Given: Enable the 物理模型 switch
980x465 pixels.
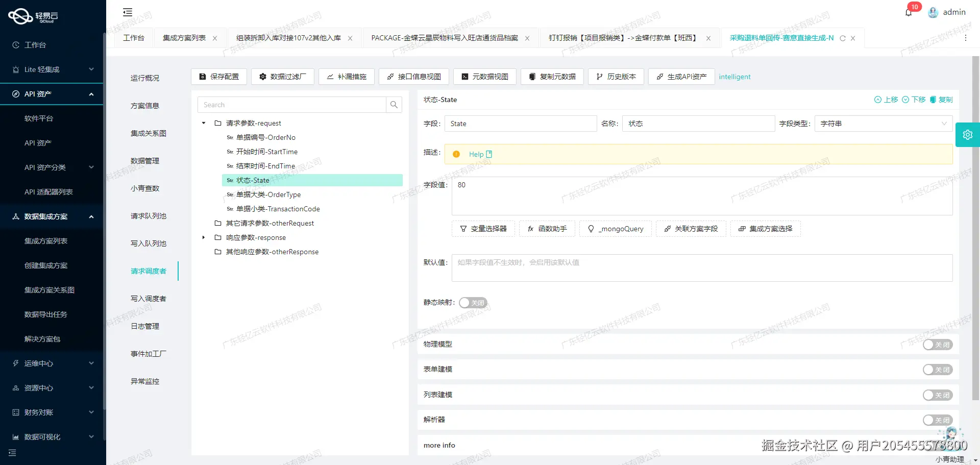Looking at the screenshot, I should tap(937, 345).
